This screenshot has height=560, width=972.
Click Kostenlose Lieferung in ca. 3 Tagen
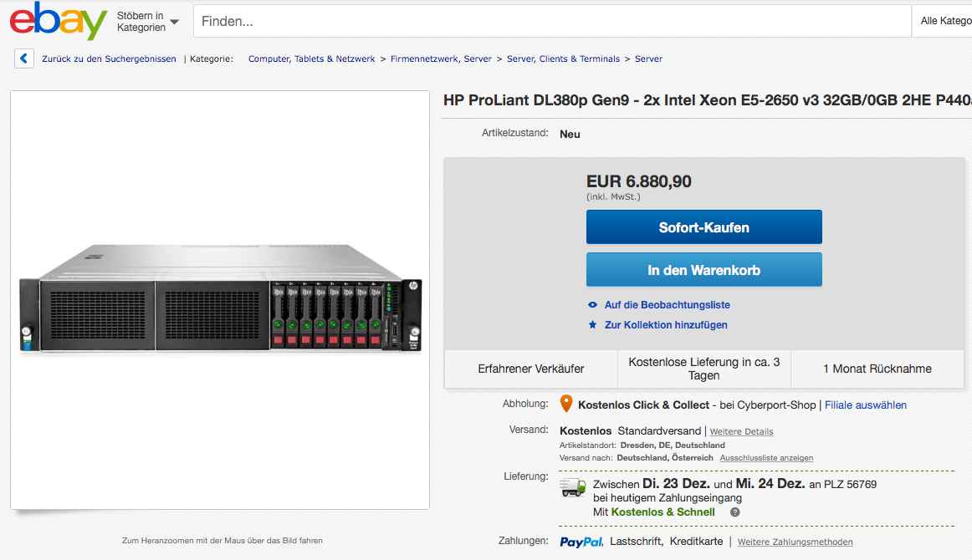coord(704,369)
